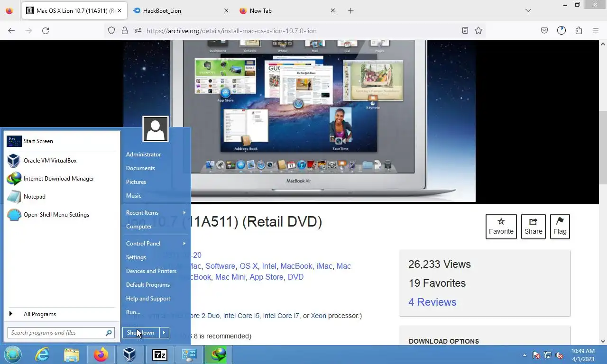Image resolution: width=607 pixels, height=364 pixels.
Task: Save to Pocket icon in toolbar
Action: coord(544,31)
